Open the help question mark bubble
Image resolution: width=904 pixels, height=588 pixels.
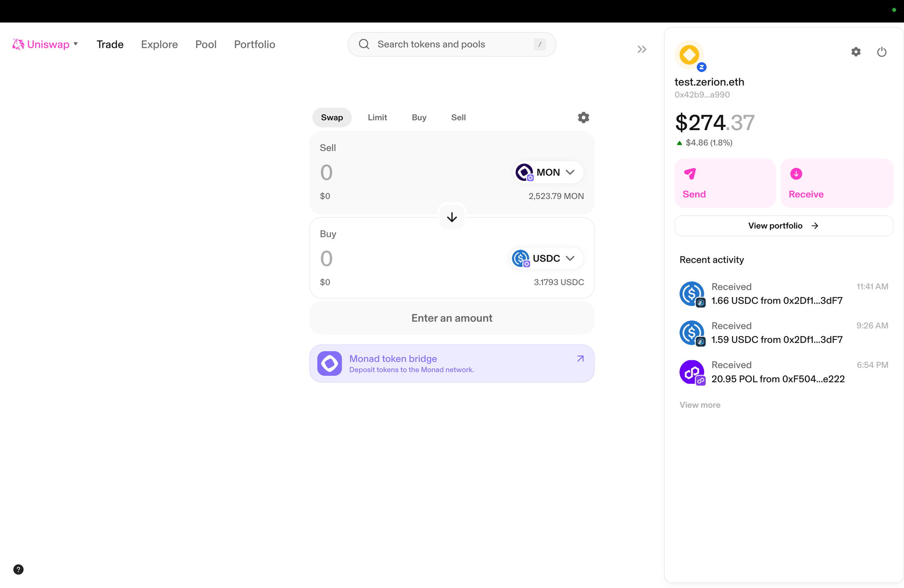(18, 569)
